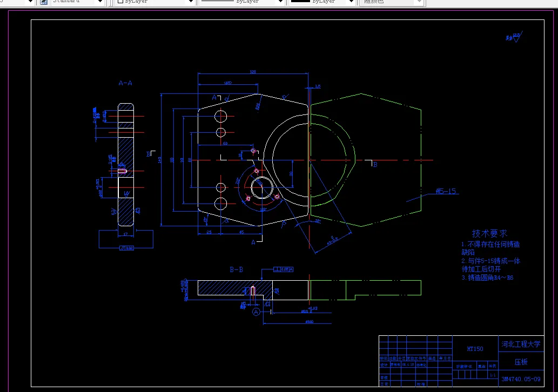This screenshot has height=392, width=558.
Task: Select the 45 bottom dimension text
Action: [241, 232]
